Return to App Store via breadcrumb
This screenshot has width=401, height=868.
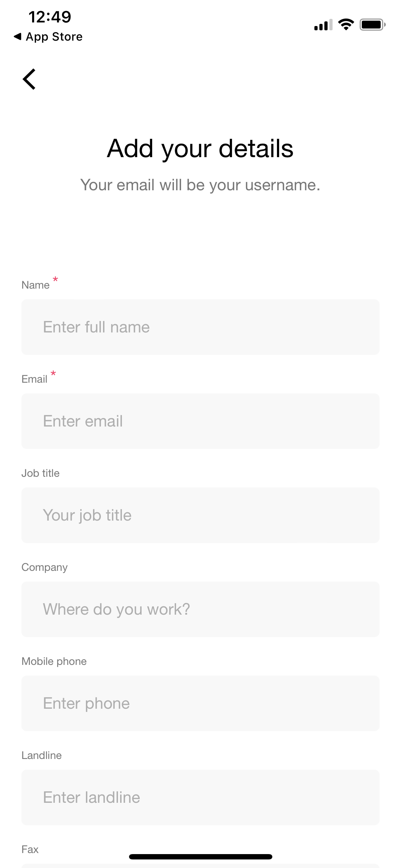coord(48,37)
